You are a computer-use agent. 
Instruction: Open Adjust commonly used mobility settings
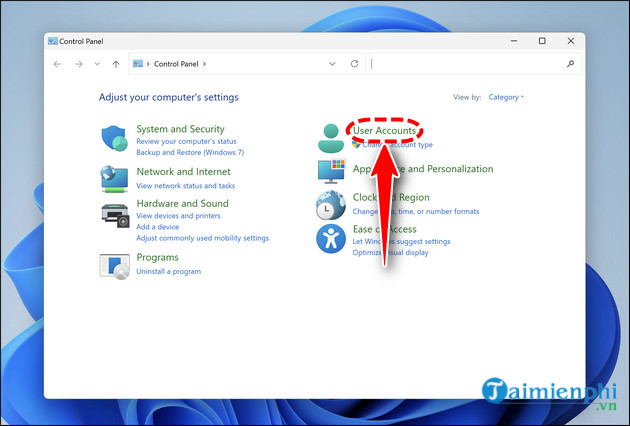pyautogui.click(x=202, y=238)
